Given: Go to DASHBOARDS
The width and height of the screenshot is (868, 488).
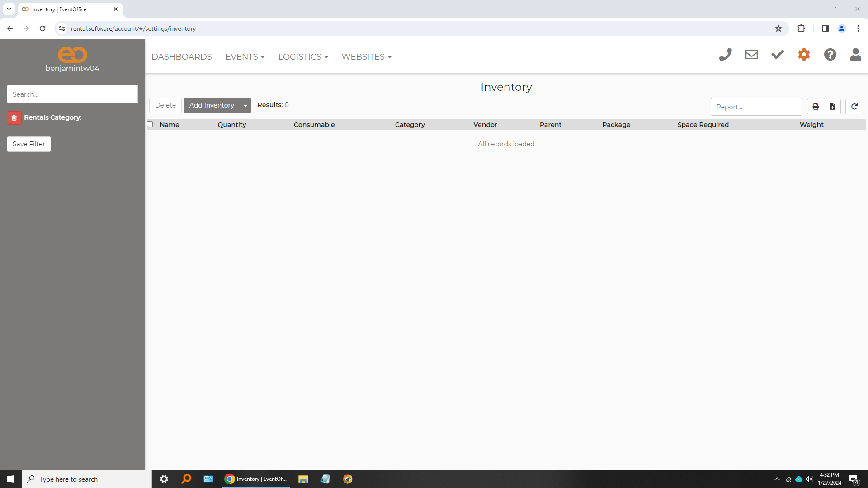Looking at the screenshot, I should 181,57.
